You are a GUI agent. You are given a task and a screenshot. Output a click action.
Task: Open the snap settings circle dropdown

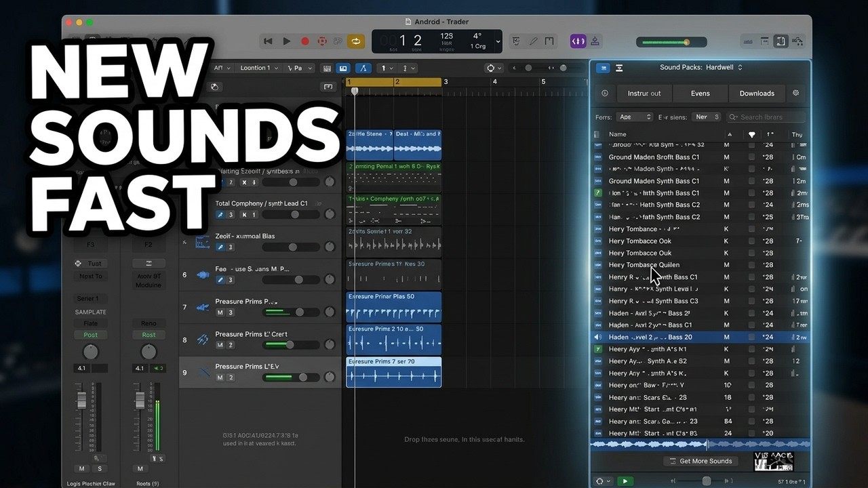(494, 68)
